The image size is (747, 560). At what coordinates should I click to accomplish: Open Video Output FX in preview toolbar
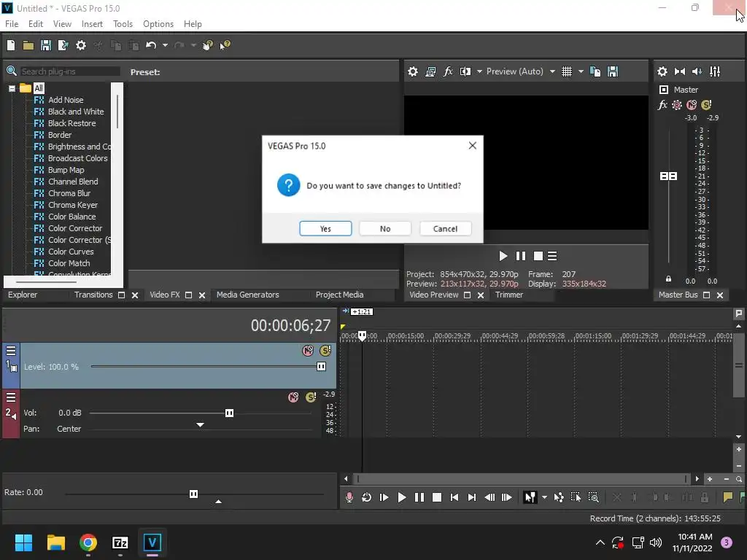coord(448,71)
